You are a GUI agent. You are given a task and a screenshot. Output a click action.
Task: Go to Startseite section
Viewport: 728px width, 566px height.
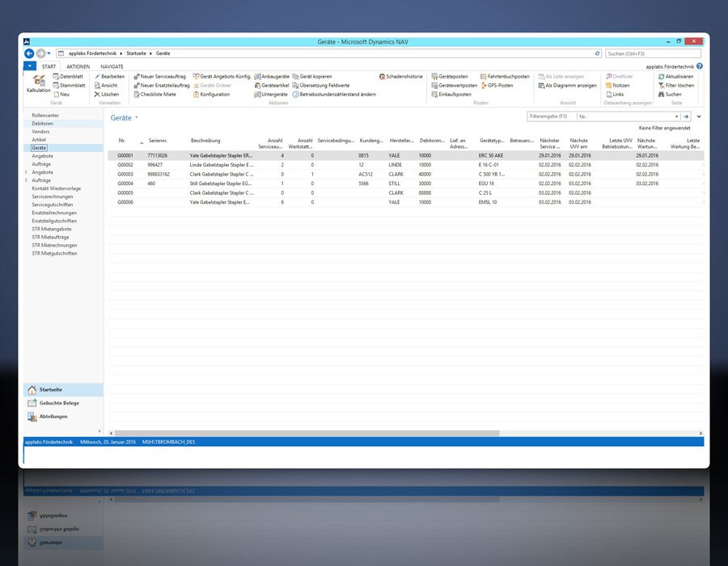pyautogui.click(x=63, y=390)
